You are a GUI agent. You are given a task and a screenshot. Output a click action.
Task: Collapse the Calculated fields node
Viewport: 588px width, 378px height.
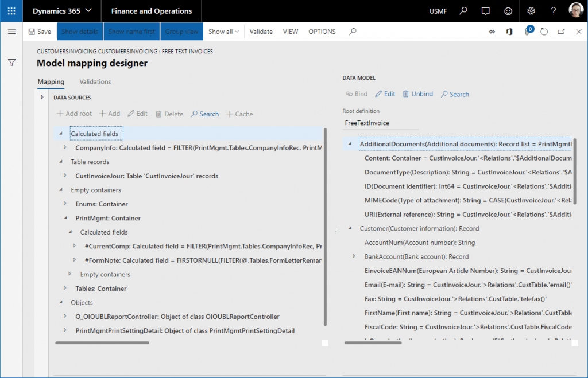(60, 133)
